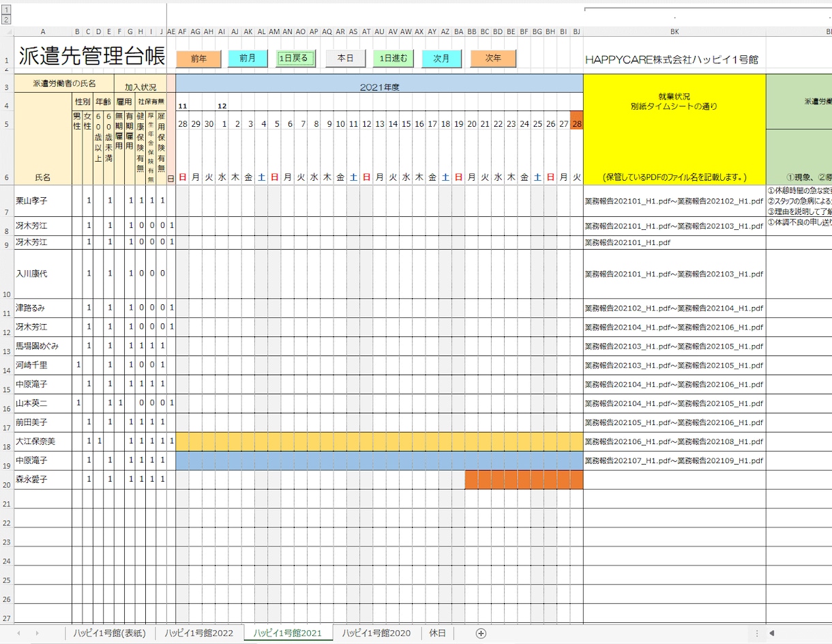Select column header BK
The height and width of the screenshot is (644, 832).
(674, 31)
